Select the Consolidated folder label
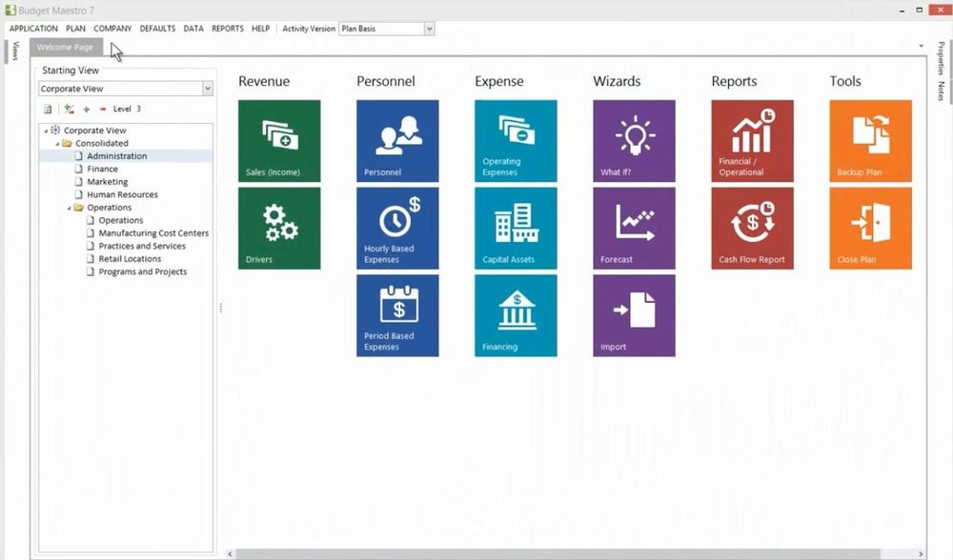953x560 pixels. click(x=102, y=144)
